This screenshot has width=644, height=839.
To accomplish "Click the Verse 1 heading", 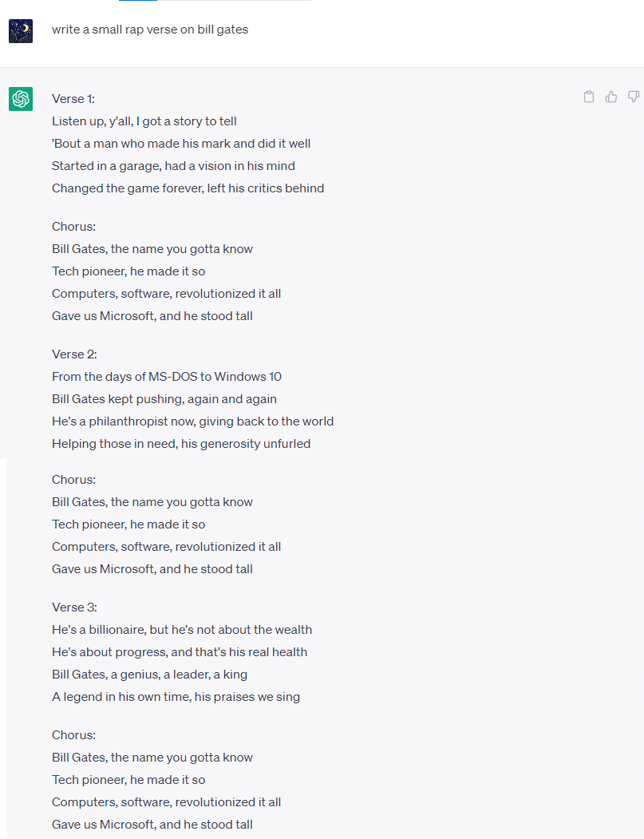I will pyautogui.click(x=74, y=98).
